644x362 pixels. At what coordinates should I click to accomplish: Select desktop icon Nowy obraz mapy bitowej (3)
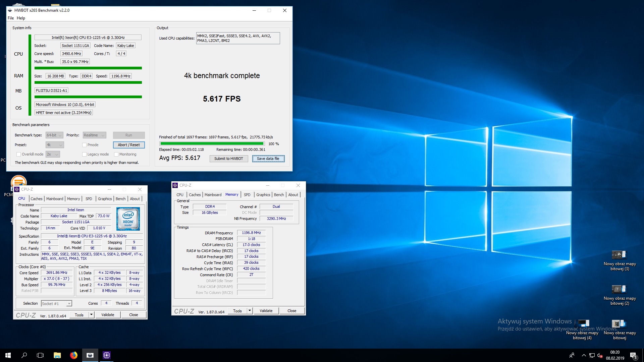[620, 261]
